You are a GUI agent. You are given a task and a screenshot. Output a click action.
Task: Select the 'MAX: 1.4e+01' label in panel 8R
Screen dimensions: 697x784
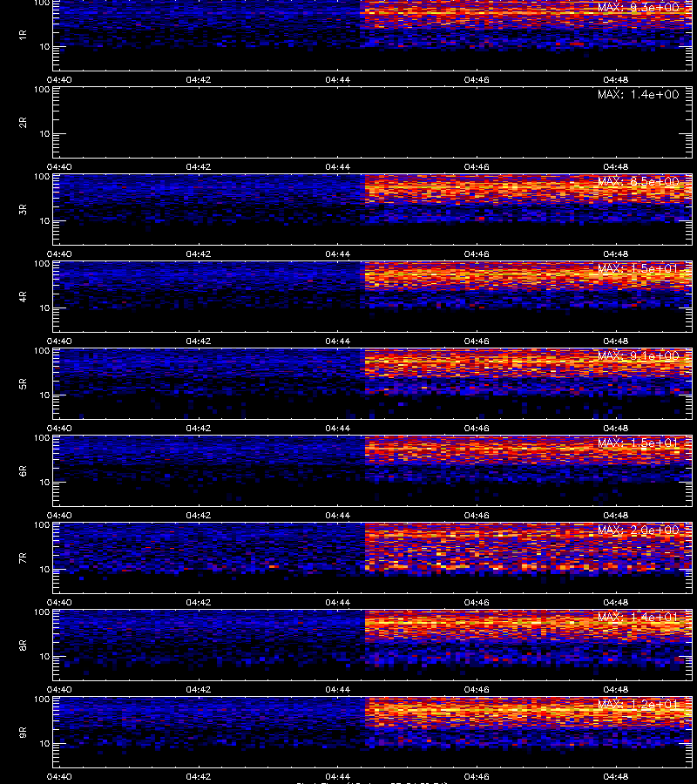coord(639,617)
